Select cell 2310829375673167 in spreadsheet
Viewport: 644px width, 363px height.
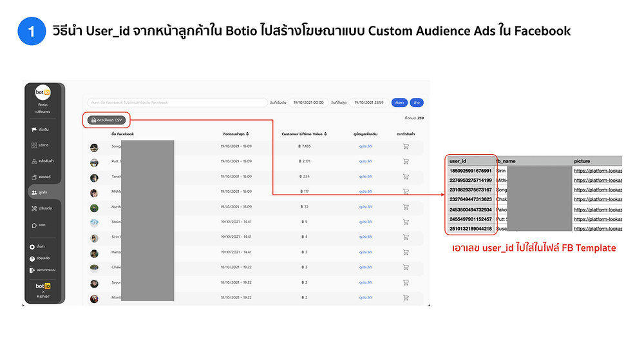[471, 190]
